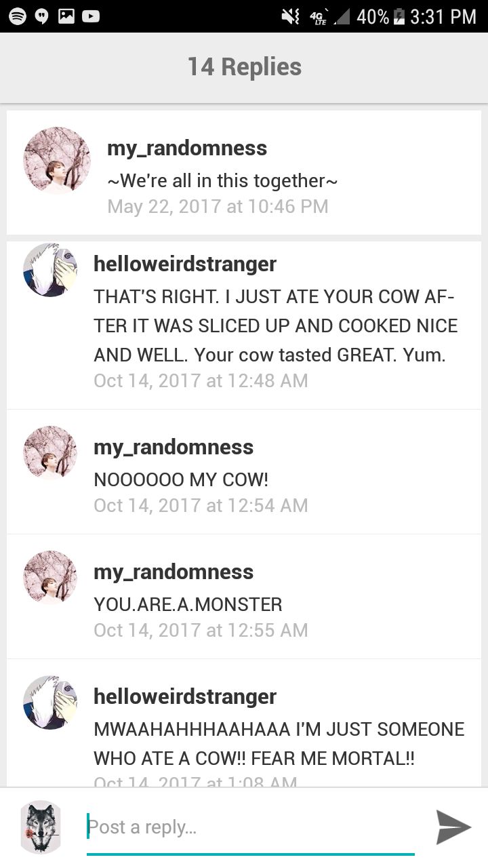
Task: Open Hangouts notification icon in status bar
Action: tap(42, 16)
